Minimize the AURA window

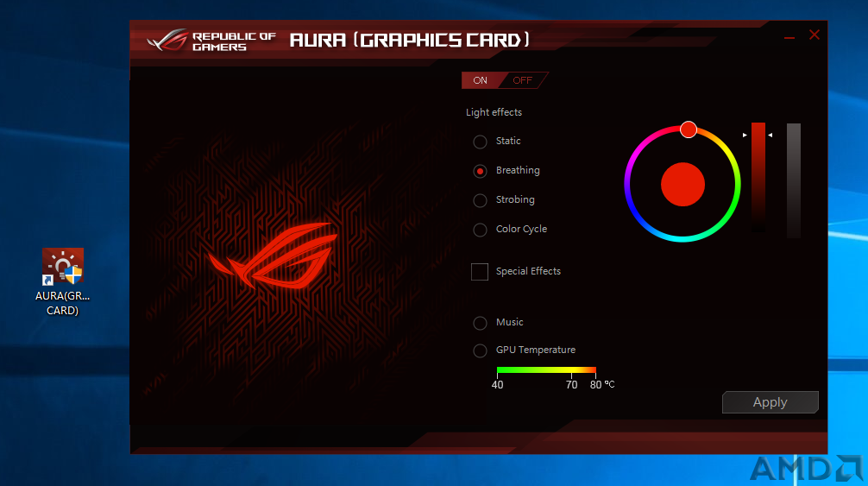pos(789,37)
